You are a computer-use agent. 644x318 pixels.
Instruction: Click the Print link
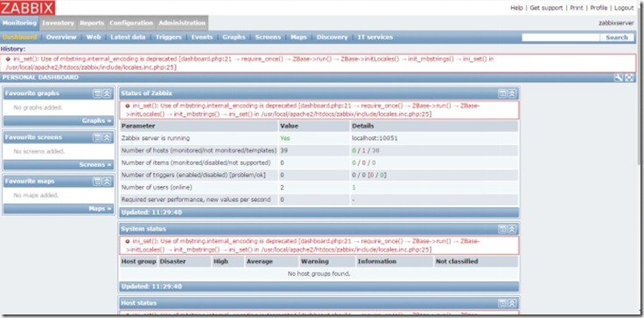click(577, 8)
